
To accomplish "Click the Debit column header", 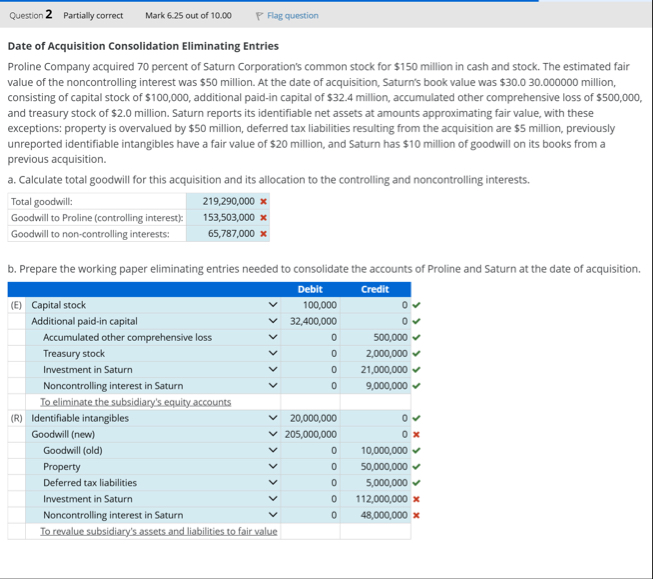I will pos(310,289).
